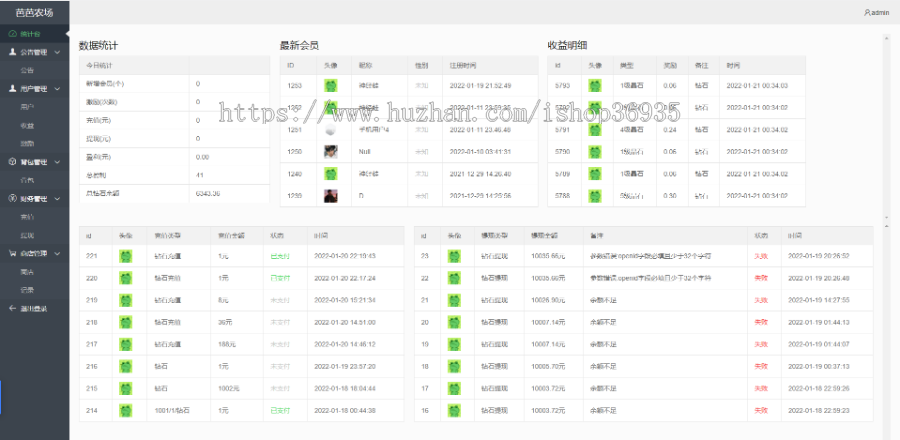Image resolution: width=900 pixels, height=440 pixels.
Task: Click the icon beside 背包管理
Action: [13, 162]
